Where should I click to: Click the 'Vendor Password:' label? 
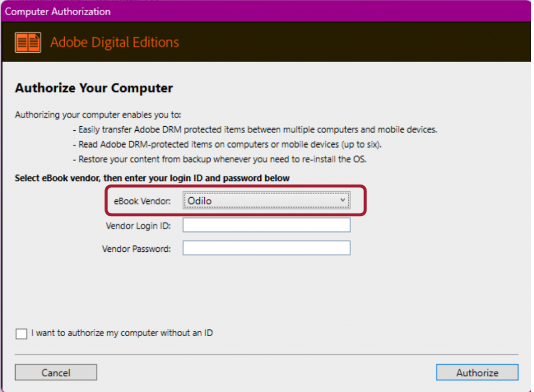136,249
